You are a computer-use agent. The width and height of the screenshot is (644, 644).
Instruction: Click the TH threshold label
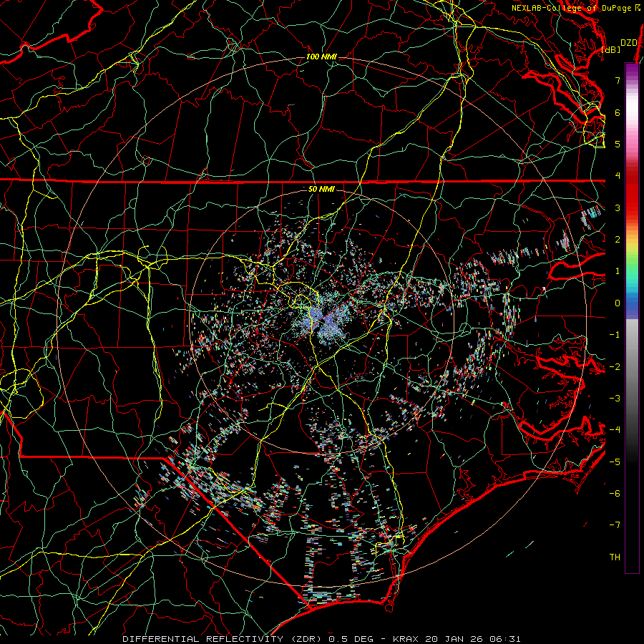pyautogui.click(x=615, y=557)
